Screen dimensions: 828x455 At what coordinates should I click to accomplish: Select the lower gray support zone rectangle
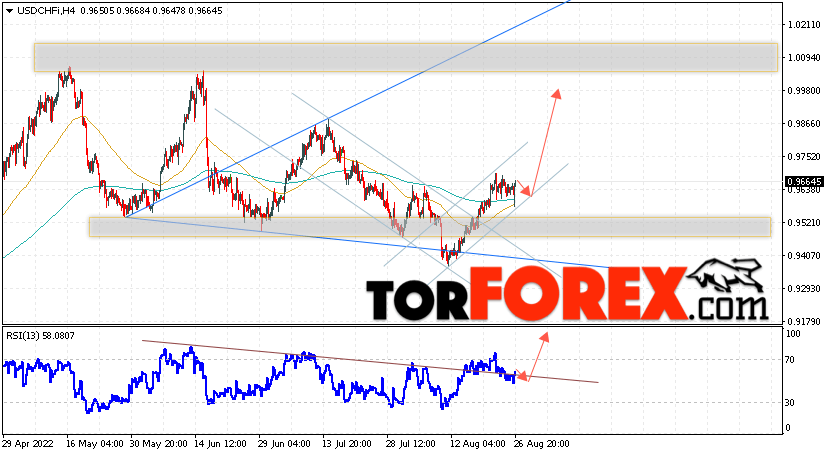(430, 227)
